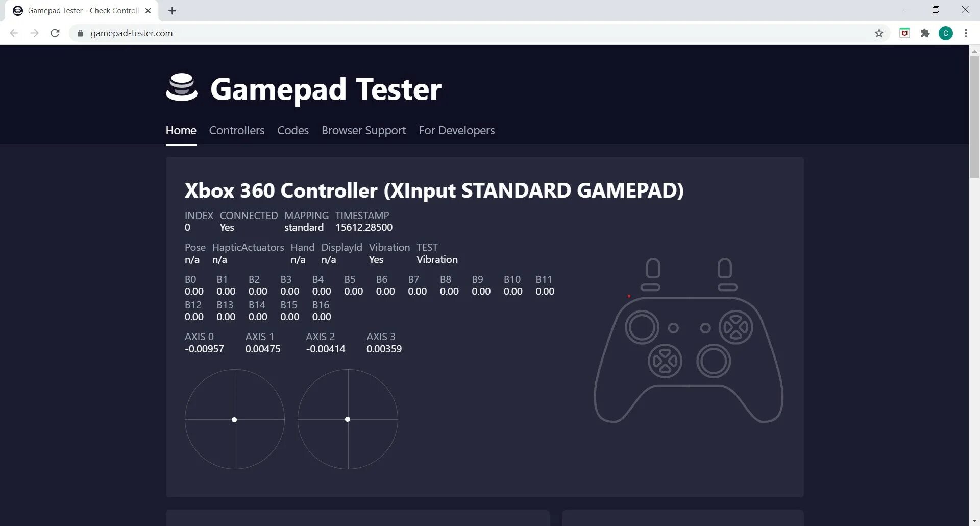The height and width of the screenshot is (526, 980).
Task: Click the B0 button value
Action: click(194, 291)
